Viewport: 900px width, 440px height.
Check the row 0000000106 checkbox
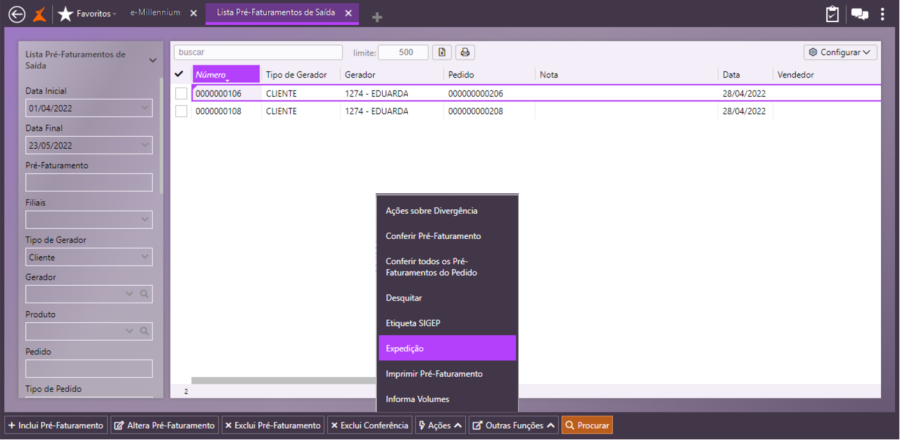(181, 93)
